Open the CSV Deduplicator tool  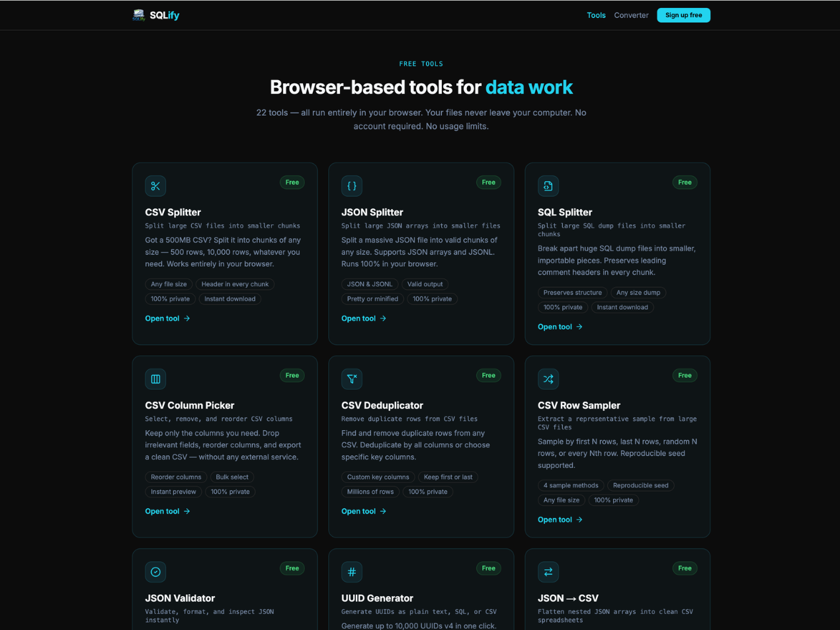pyautogui.click(x=364, y=511)
